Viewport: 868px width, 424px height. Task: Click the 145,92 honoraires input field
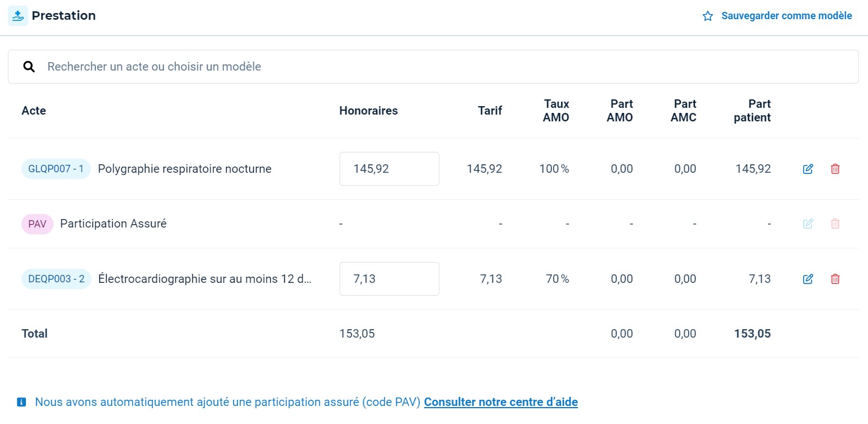point(389,169)
